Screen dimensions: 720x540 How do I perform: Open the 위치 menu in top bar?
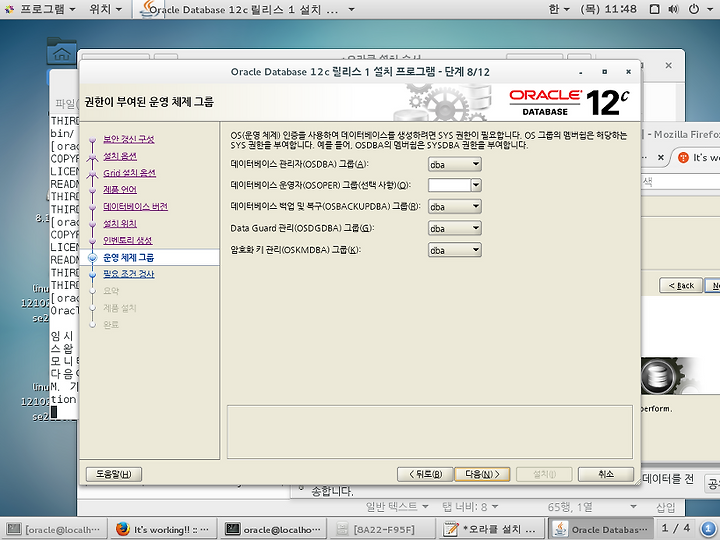106,9
